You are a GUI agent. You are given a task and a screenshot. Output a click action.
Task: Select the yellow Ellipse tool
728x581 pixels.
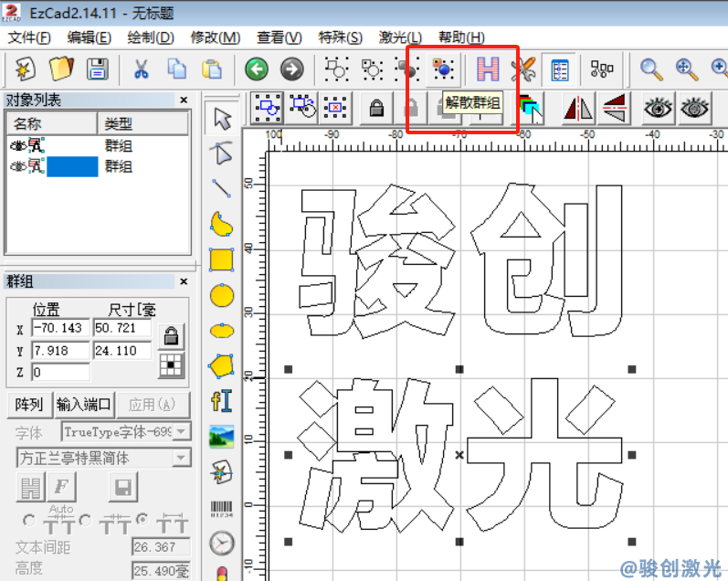pos(221,331)
